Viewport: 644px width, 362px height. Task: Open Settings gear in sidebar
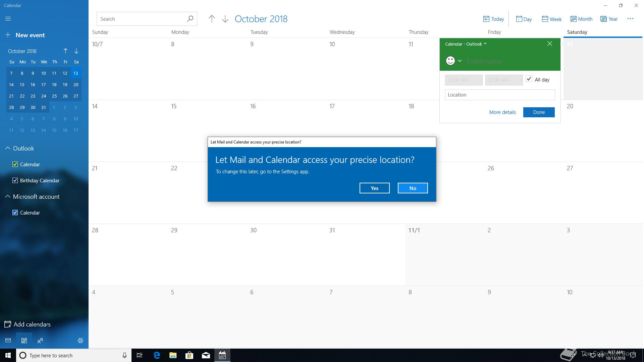(80, 341)
